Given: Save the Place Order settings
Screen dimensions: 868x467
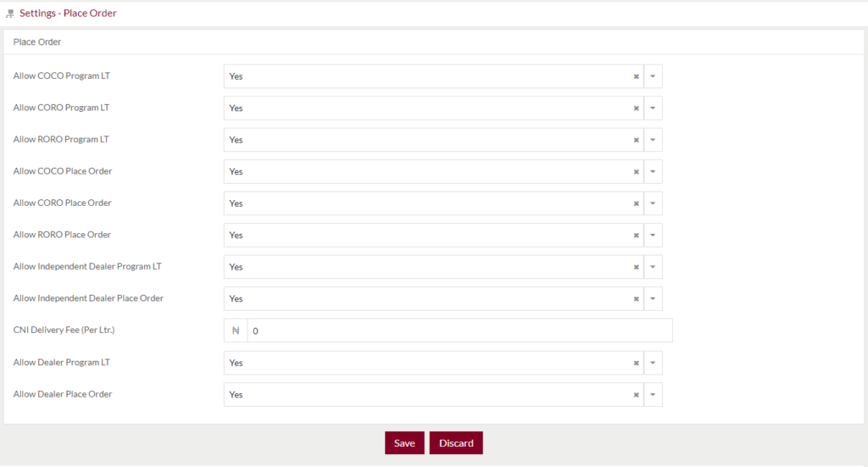Looking at the screenshot, I should pos(404,443).
